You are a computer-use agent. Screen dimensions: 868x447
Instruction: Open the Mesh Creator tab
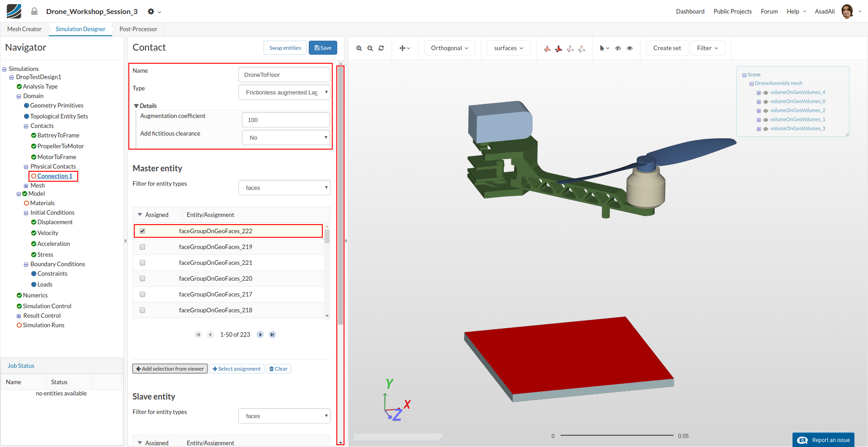point(24,29)
